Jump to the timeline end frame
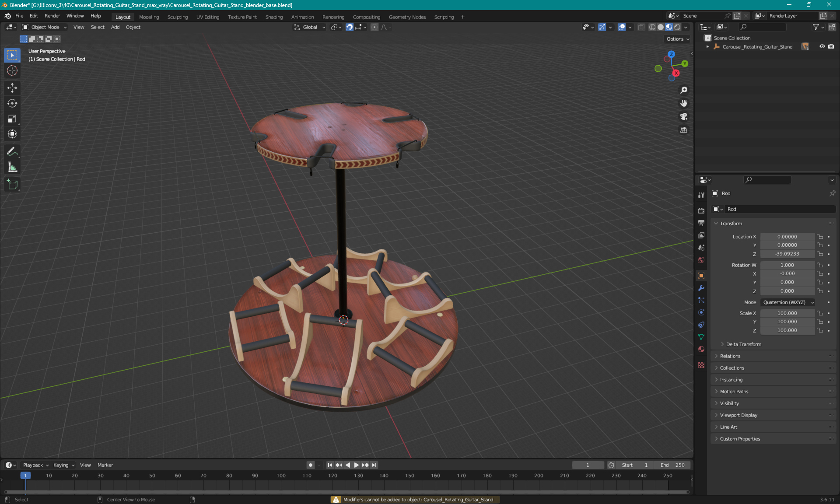This screenshot has height=504, width=840. point(374,465)
